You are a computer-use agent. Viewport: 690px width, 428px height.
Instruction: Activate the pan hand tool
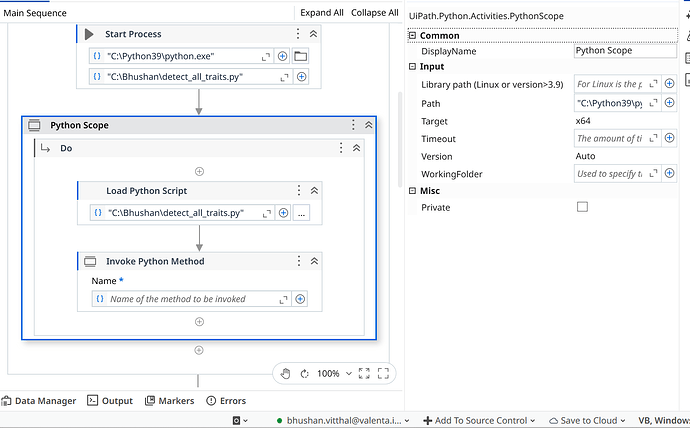tap(285, 373)
